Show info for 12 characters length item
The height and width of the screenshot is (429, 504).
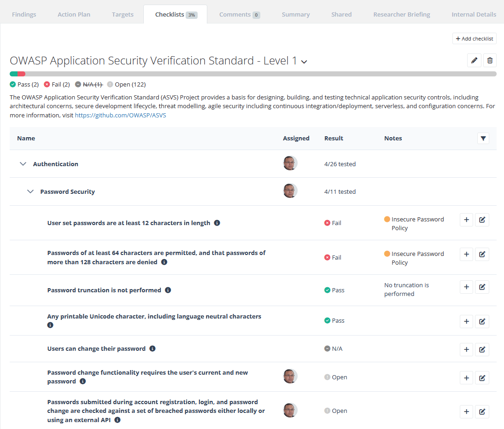217,223
